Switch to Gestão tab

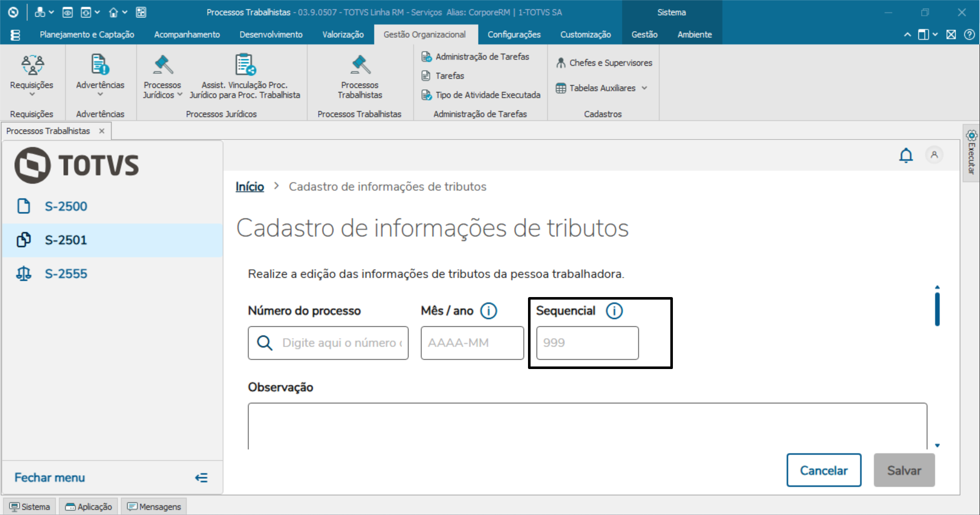coord(644,35)
